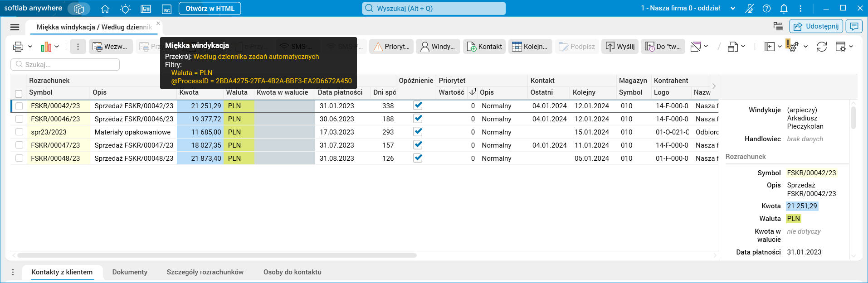Toggle Opóźnienie checkbox in FSKR/00048/23 row

pyautogui.click(x=418, y=158)
